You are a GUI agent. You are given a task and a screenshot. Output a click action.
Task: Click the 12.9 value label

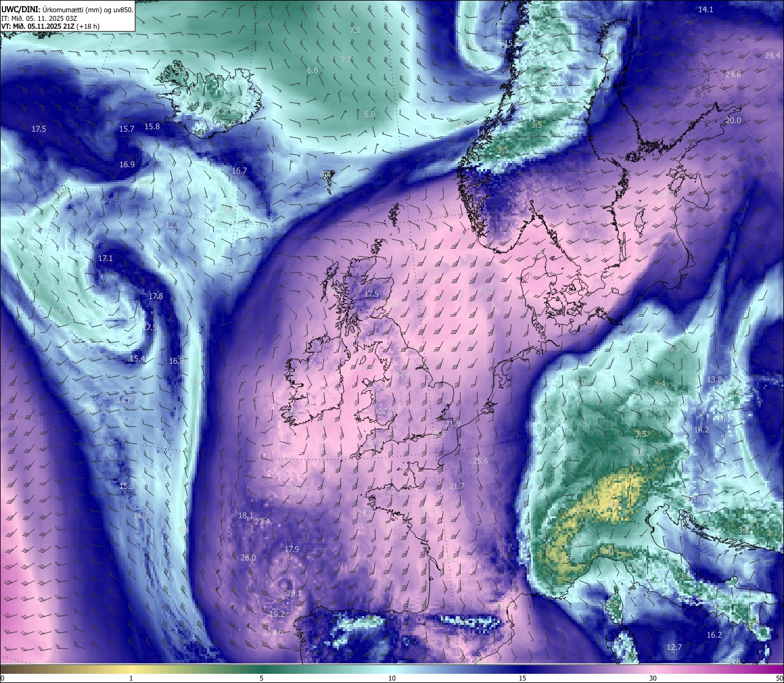pyautogui.click(x=173, y=225)
